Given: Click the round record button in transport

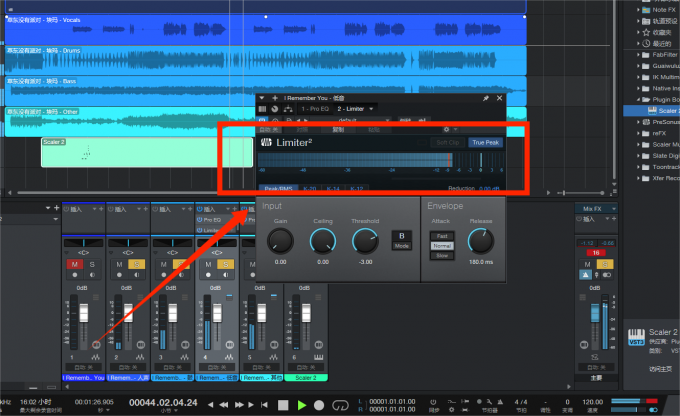Looking at the screenshot, I should [x=319, y=405].
